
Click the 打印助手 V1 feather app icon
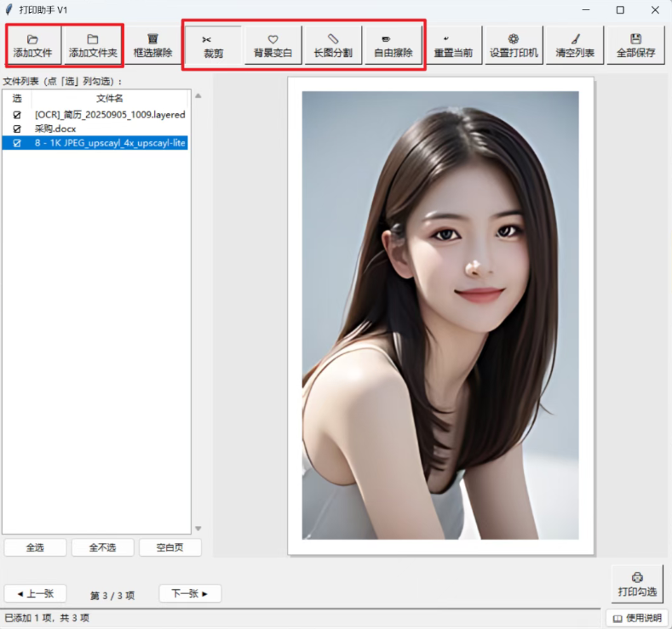point(9,9)
